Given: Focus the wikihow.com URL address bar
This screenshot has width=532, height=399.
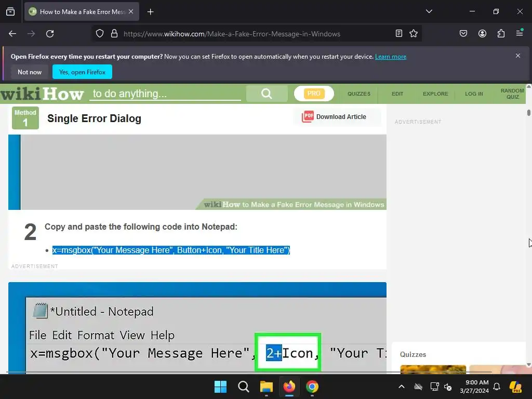Looking at the screenshot, I should pos(232,34).
